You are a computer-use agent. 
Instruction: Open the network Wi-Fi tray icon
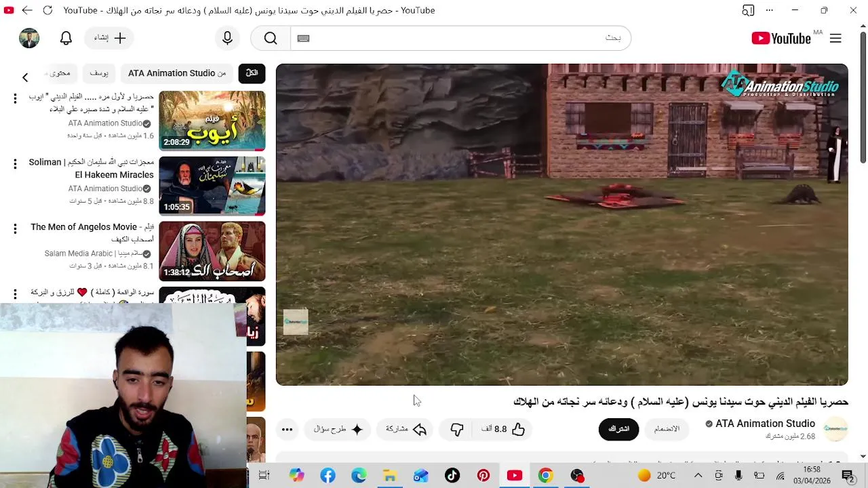pos(781,476)
